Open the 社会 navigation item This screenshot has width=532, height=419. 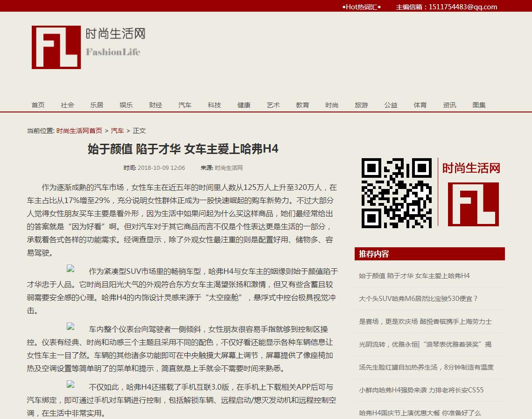[67, 105]
